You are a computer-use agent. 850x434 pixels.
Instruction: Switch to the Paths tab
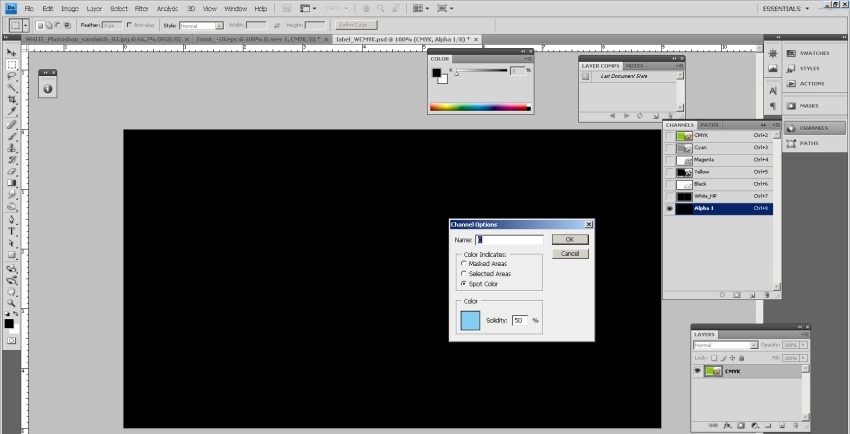pyautogui.click(x=709, y=125)
